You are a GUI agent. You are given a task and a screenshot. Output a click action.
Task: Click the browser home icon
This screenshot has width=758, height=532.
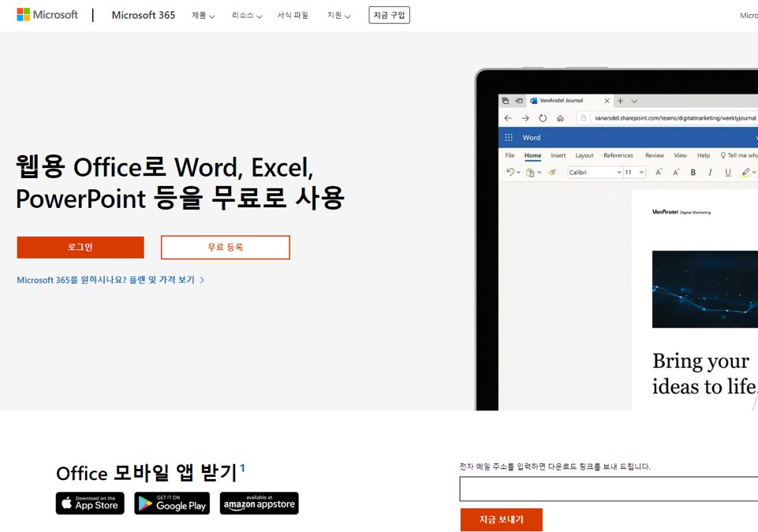click(x=561, y=117)
